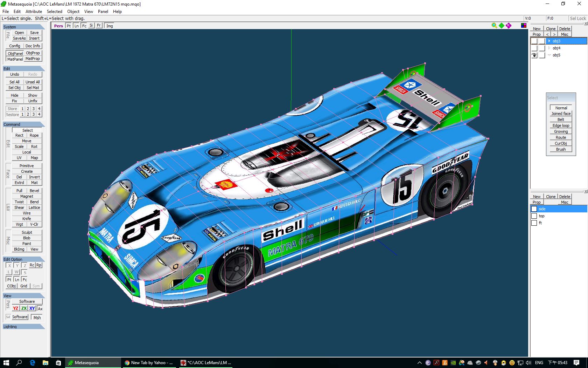
Task: Expand the obj3 tree node arrow
Action: click(x=549, y=41)
